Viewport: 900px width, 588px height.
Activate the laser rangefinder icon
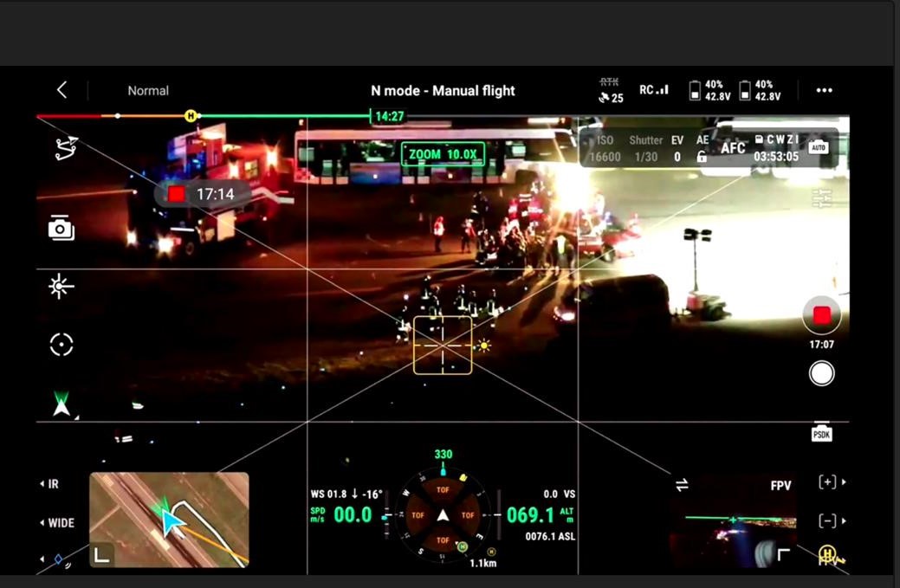coord(61,287)
